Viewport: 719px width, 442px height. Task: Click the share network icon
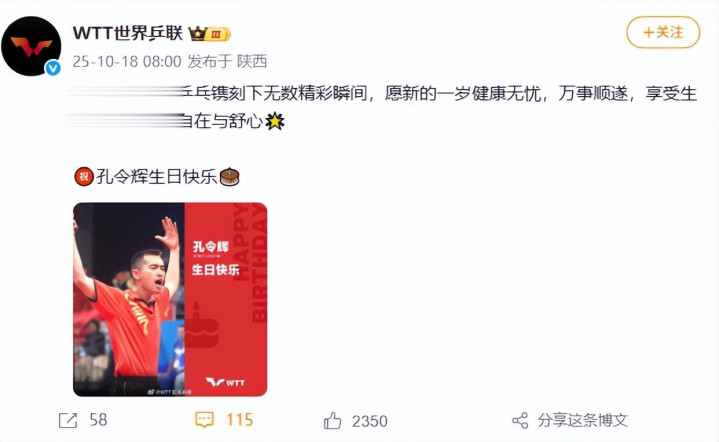(520, 420)
